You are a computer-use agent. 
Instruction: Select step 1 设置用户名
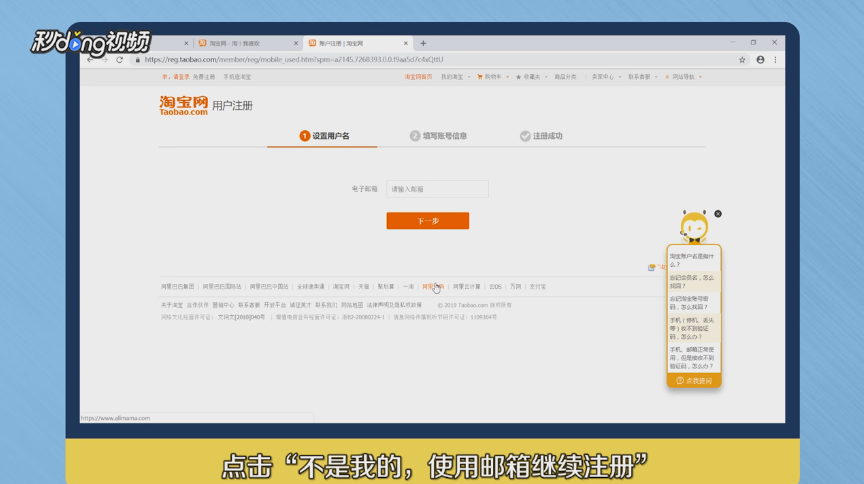[x=324, y=136]
